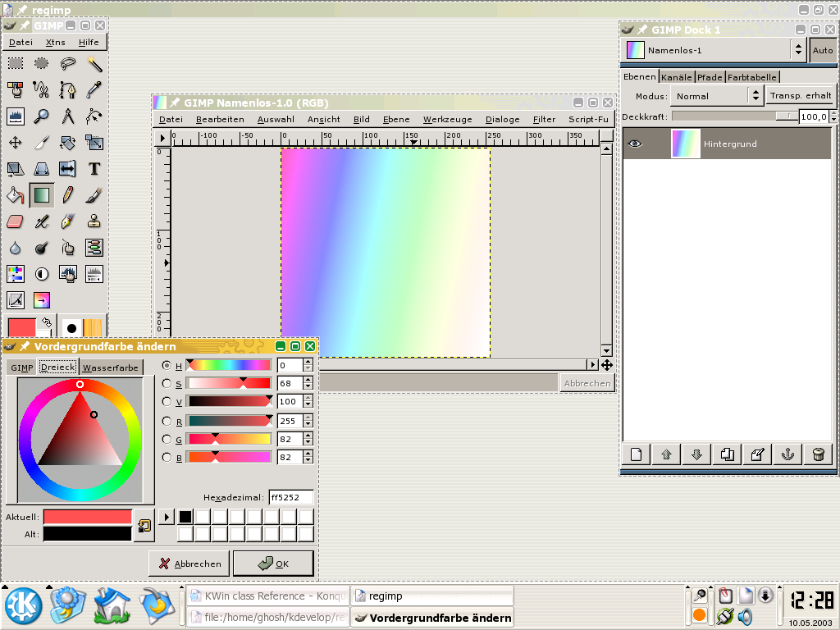Click the delete layer trash icon

pos(818,454)
